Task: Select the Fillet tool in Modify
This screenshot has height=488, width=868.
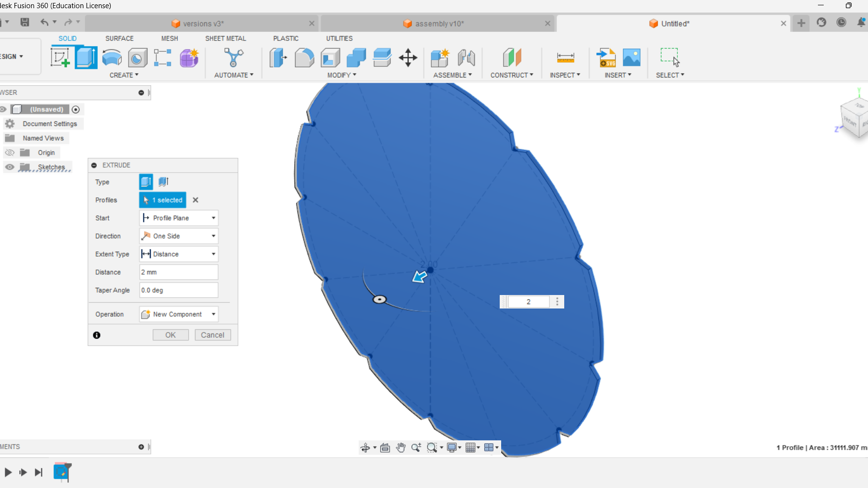Action: [x=304, y=57]
